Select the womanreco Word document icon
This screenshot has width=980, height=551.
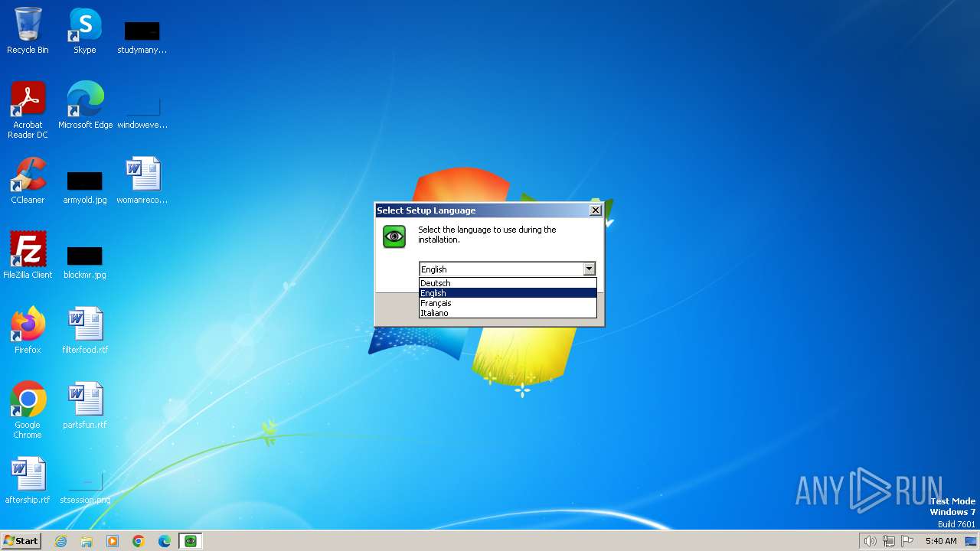pos(142,181)
